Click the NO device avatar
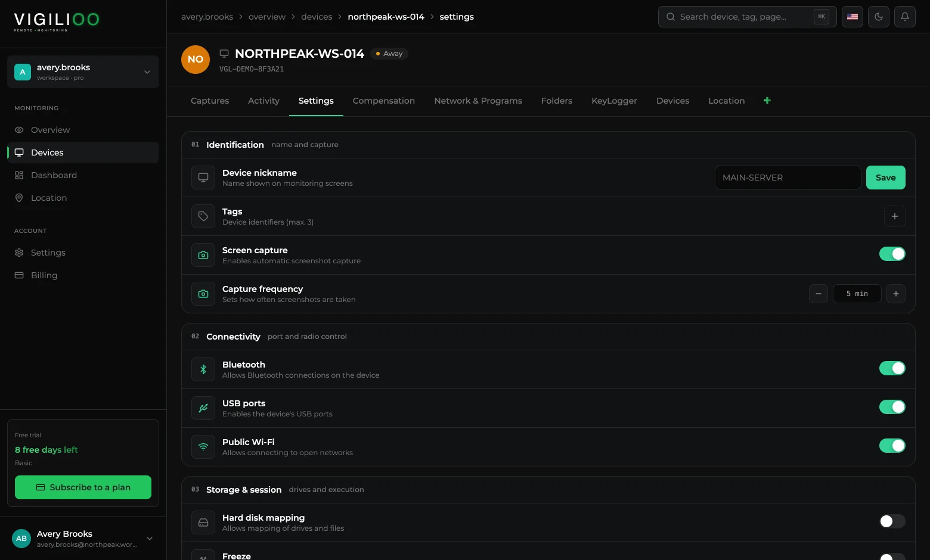Screen dimensions: 930x560 [196, 60]
